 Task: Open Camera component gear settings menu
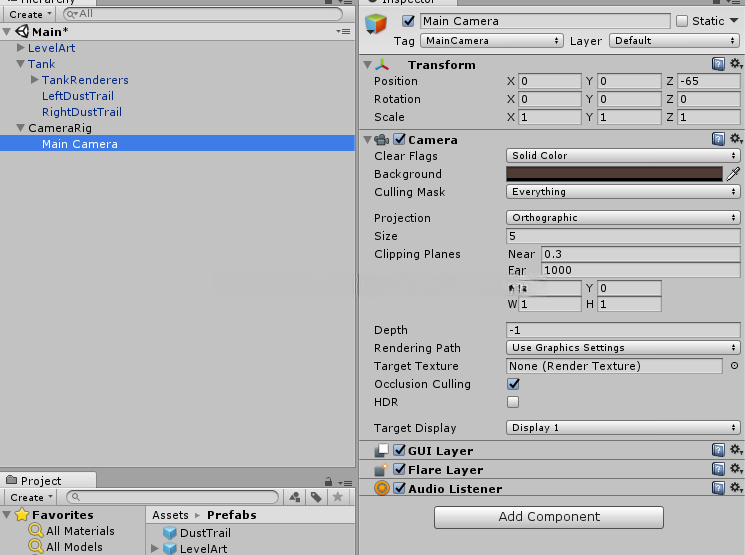point(736,138)
